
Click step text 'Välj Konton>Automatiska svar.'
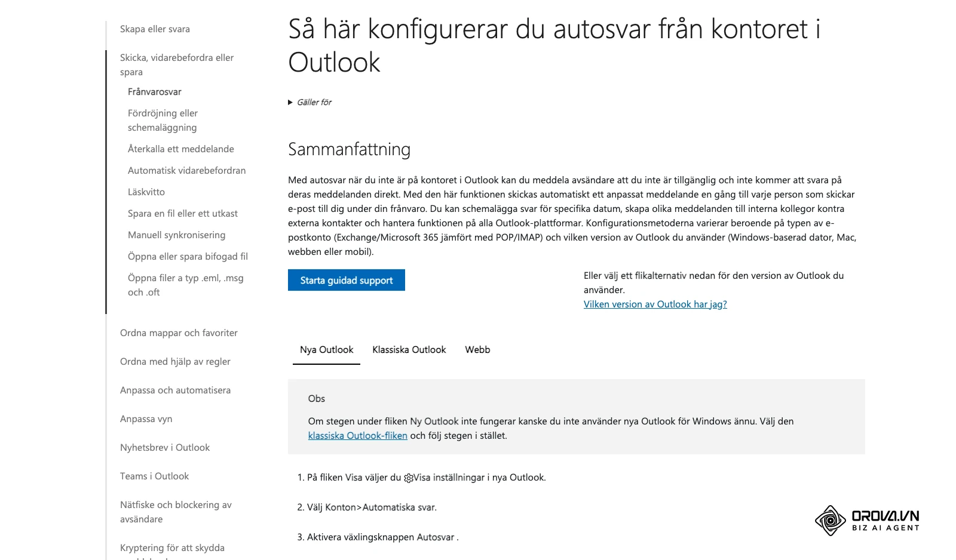(372, 507)
